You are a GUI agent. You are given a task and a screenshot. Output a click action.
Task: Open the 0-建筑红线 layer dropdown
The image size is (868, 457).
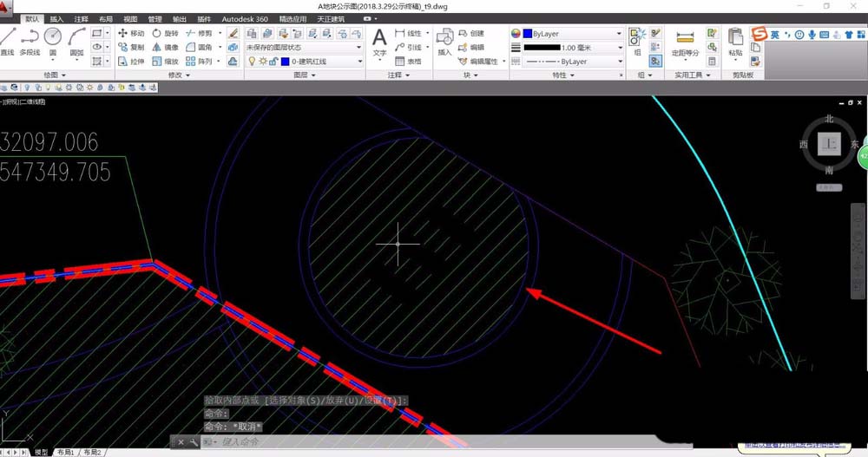coord(304,62)
